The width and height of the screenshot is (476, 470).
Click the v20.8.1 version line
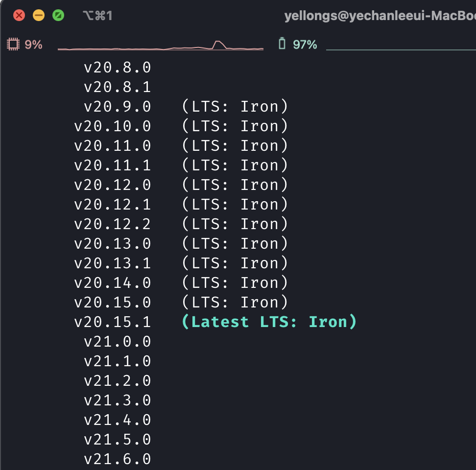click(x=118, y=87)
